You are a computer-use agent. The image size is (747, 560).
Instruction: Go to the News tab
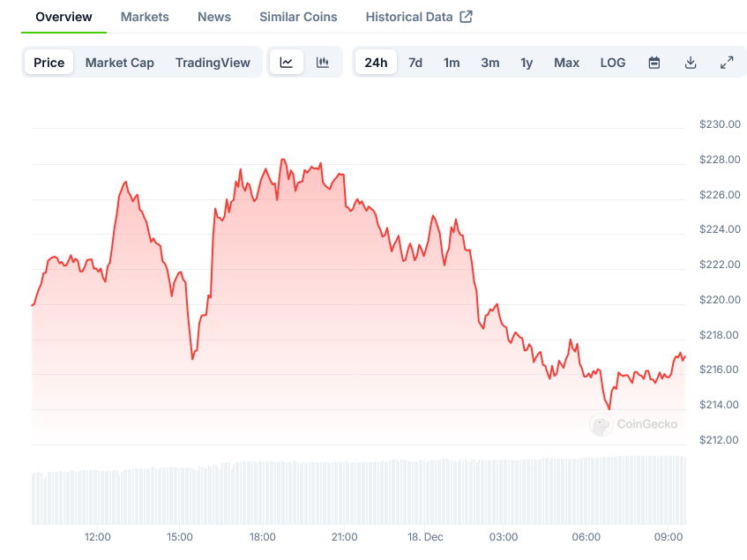click(x=214, y=17)
